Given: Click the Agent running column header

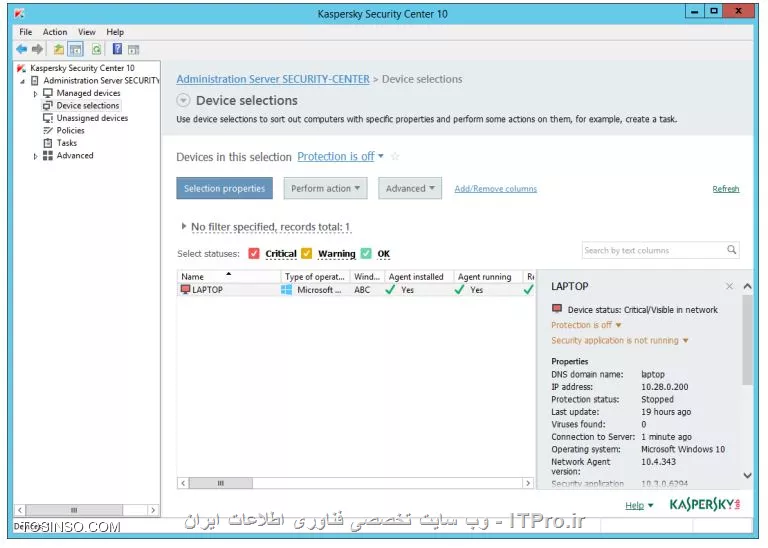Looking at the screenshot, I should 488,277.
